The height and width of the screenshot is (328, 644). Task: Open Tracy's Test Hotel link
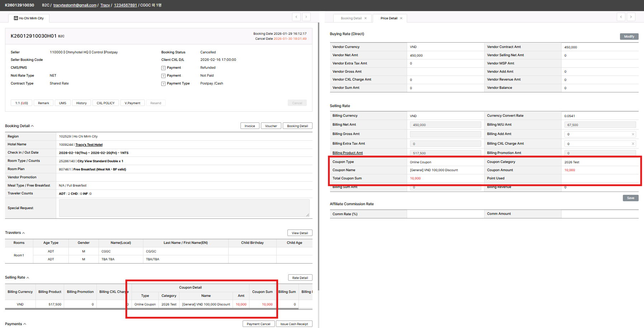point(89,145)
